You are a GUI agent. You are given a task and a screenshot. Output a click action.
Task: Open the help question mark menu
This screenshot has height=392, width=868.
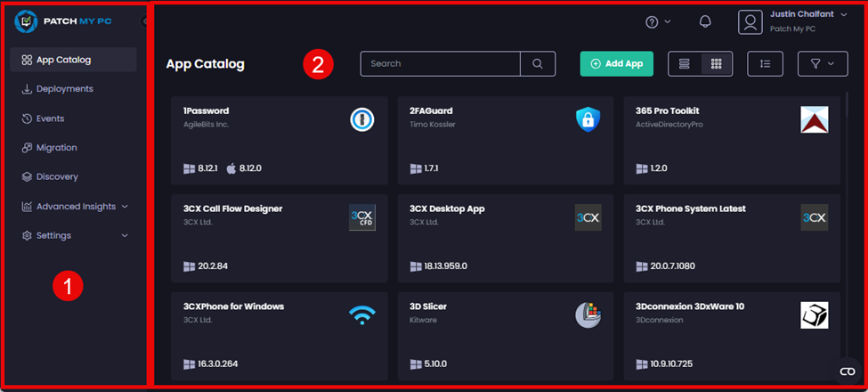[657, 22]
